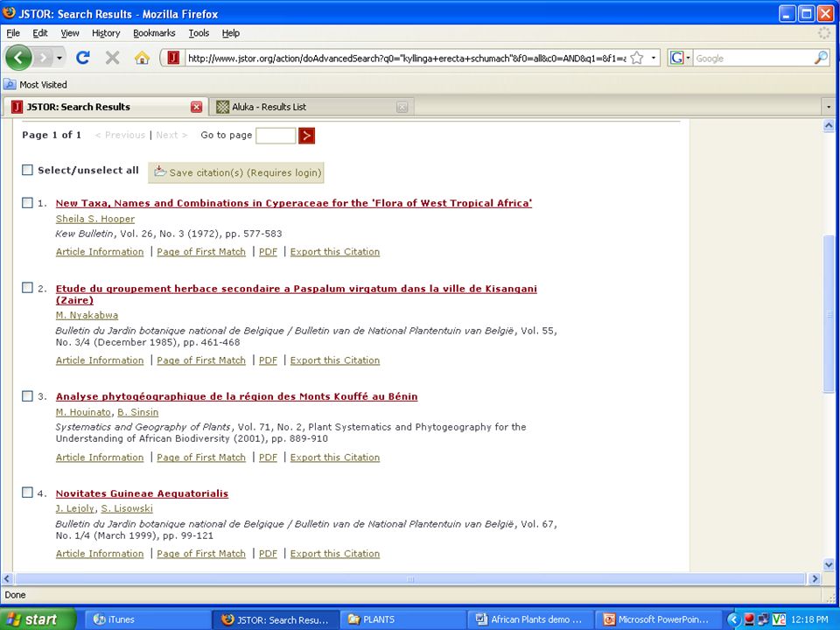Click the Go to page number field
Viewport: 840px width, 630px height.
pyautogui.click(x=276, y=136)
